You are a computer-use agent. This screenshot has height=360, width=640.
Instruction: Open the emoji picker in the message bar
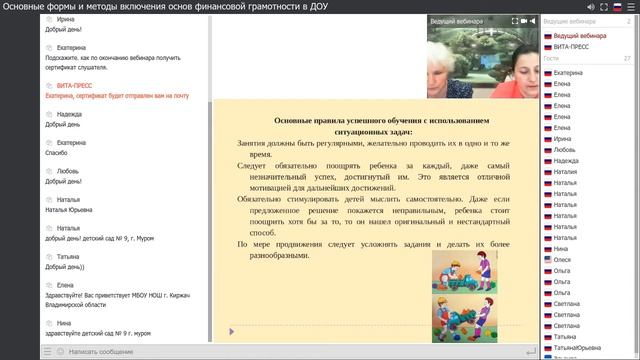click(60, 351)
